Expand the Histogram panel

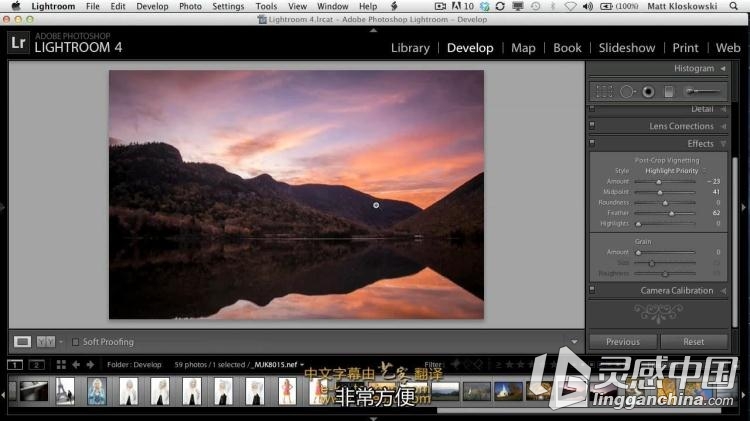[x=723, y=68]
